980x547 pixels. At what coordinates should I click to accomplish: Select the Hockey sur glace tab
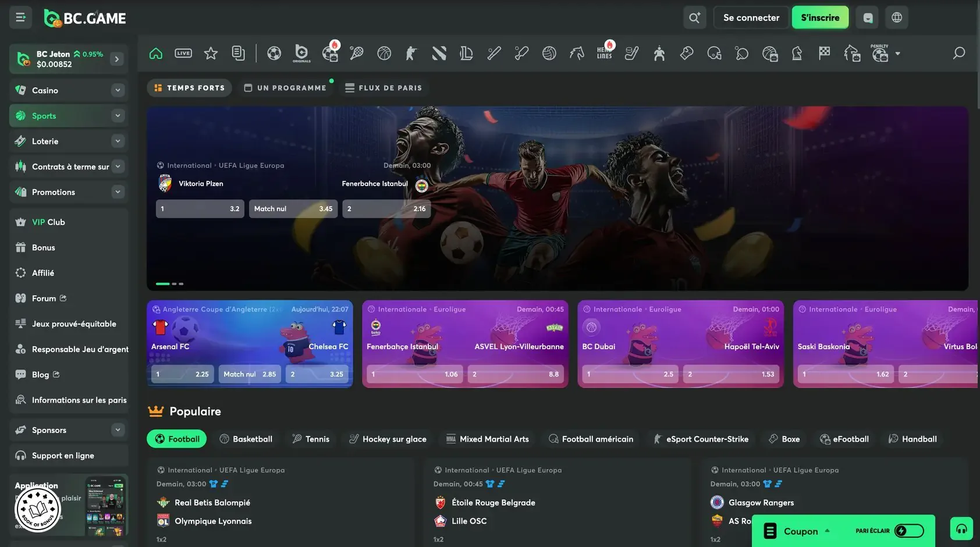387,439
